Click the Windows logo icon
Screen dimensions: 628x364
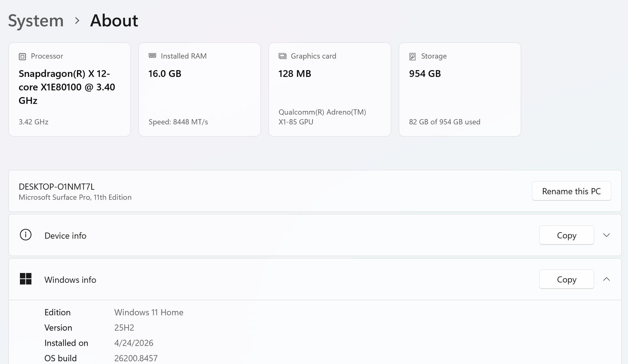pos(26,279)
